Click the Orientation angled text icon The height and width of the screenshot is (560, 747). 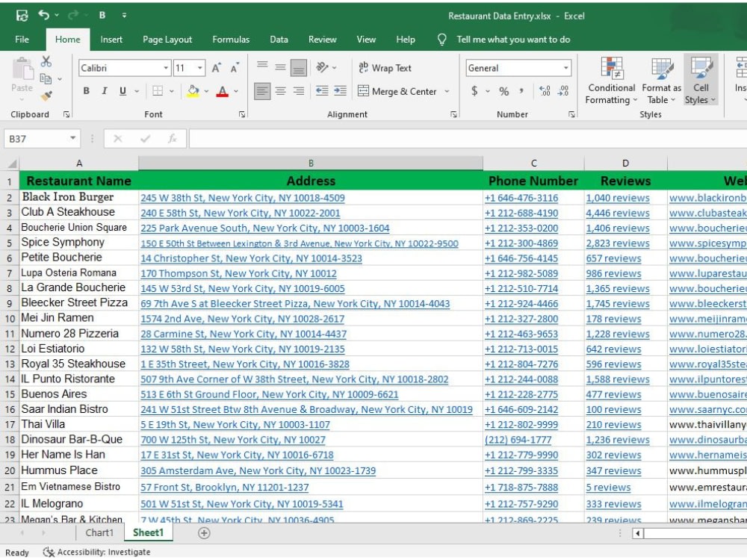coord(323,68)
